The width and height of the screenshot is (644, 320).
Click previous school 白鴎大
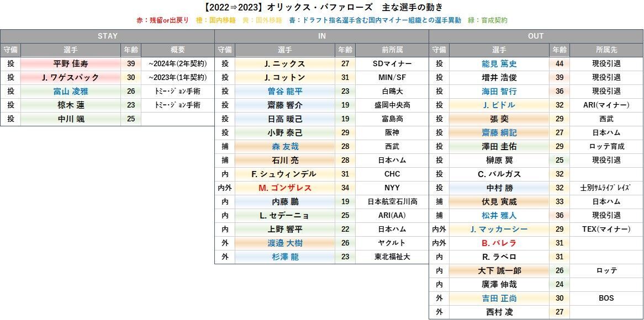pos(392,91)
